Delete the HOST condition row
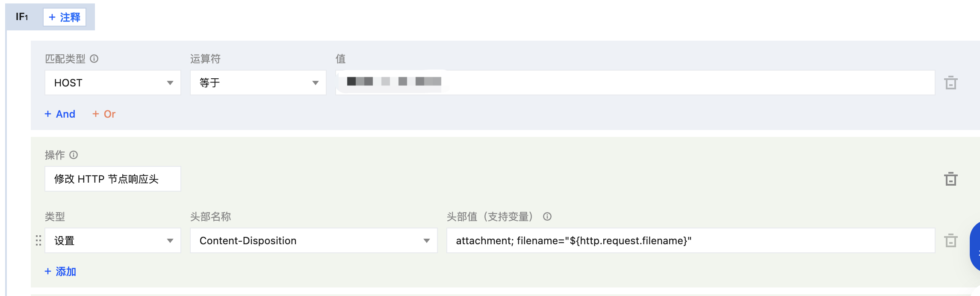The height and width of the screenshot is (296, 980). (950, 83)
